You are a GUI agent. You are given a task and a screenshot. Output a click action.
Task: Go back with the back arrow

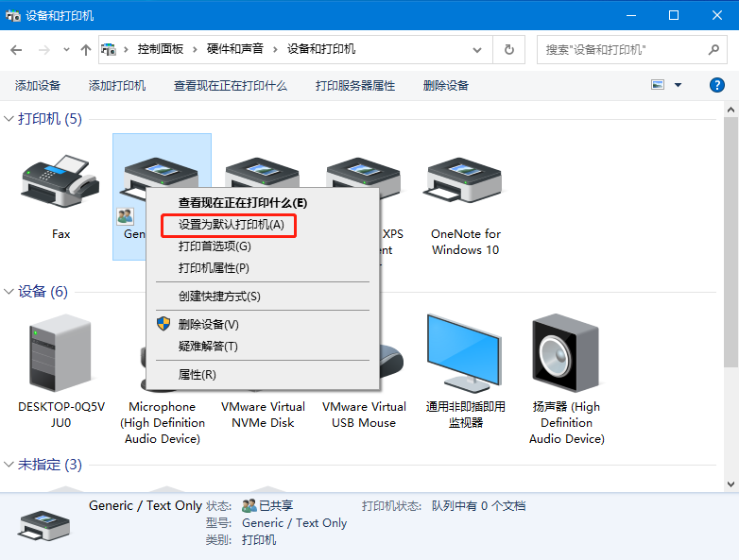point(16,50)
